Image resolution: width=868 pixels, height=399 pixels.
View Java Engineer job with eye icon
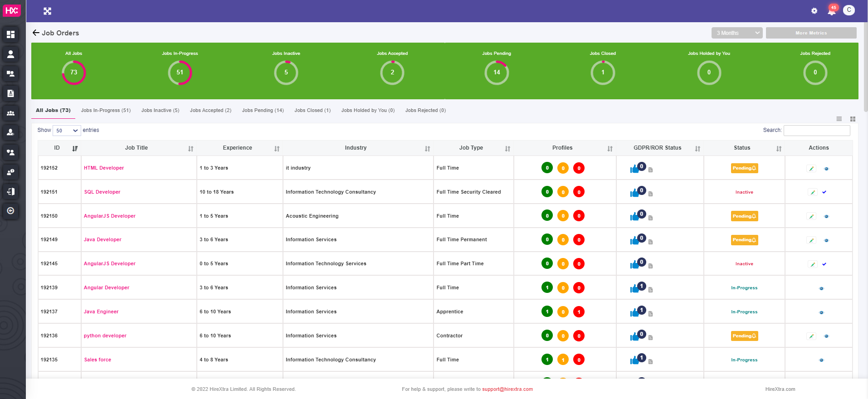(821, 312)
